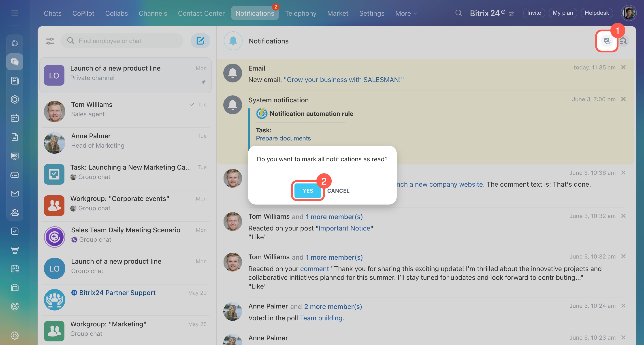Click the mark all as read icon

607,41
